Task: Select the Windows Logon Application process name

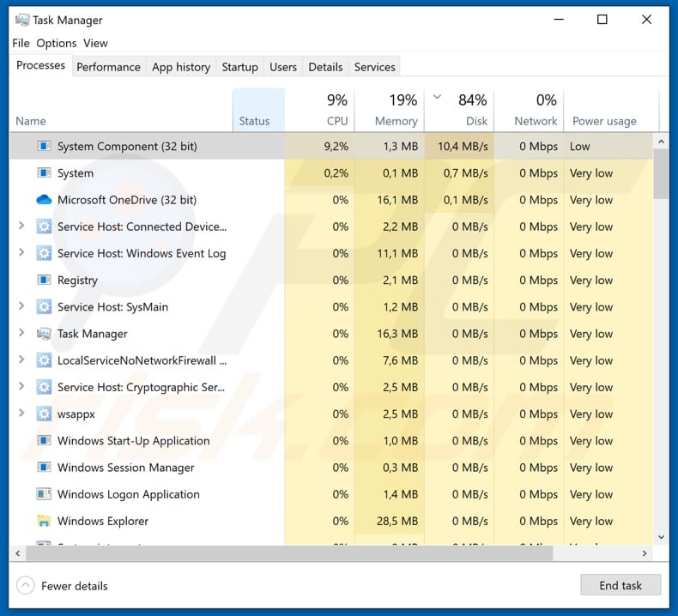Action: (129, 494)
